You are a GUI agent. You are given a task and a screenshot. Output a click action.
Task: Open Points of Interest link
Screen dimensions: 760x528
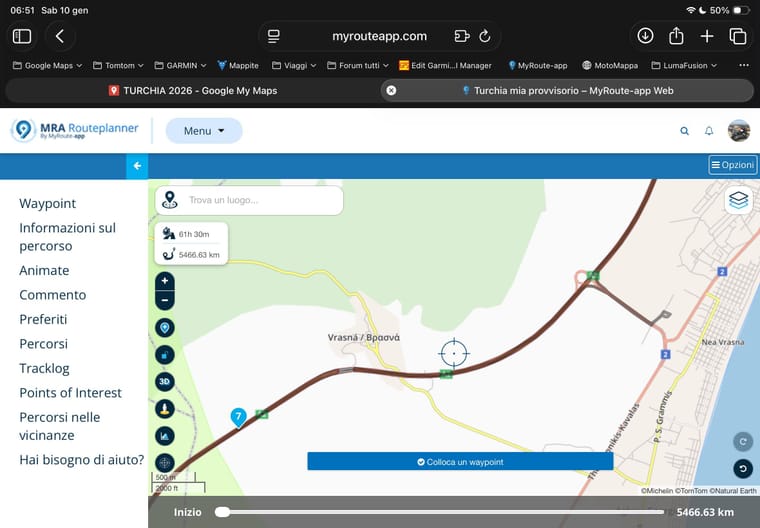70,393
